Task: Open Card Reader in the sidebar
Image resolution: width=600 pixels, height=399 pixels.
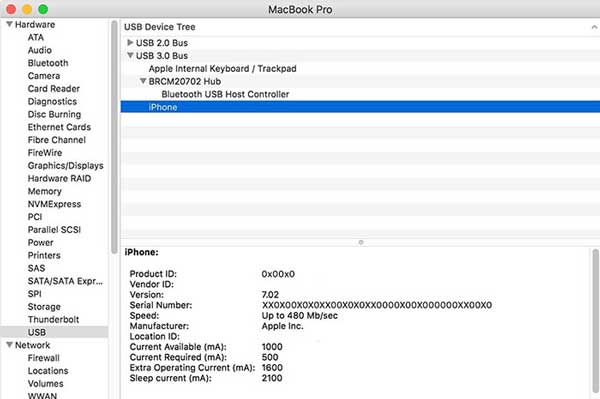Action: tap(54, 88)
